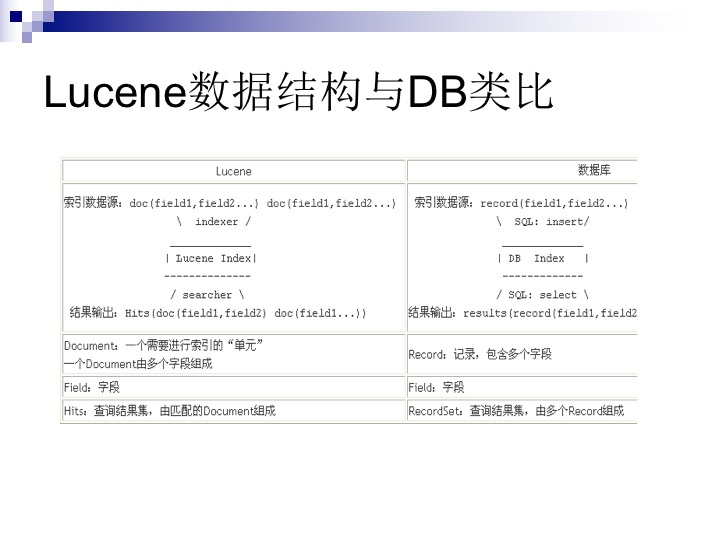Screen dimensions: 720x540
Task: Click 'Field: 字段' in the Lucene column
Action: point(92,387)
